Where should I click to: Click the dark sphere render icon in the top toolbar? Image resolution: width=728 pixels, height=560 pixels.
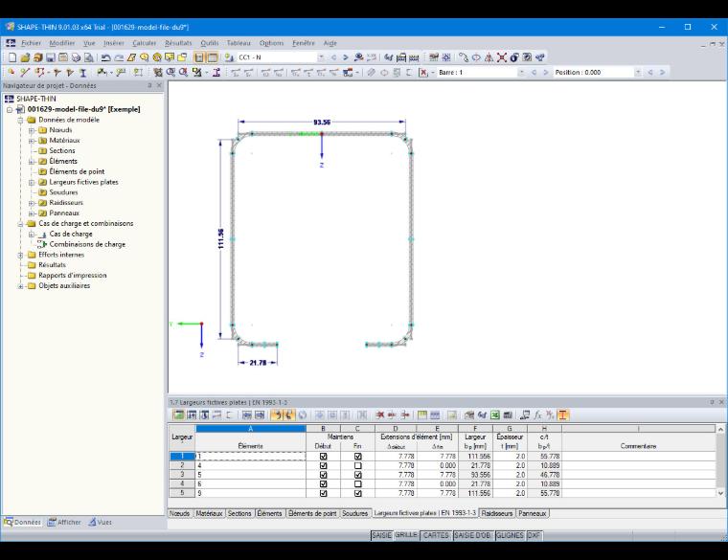click(x=514, y=57)
